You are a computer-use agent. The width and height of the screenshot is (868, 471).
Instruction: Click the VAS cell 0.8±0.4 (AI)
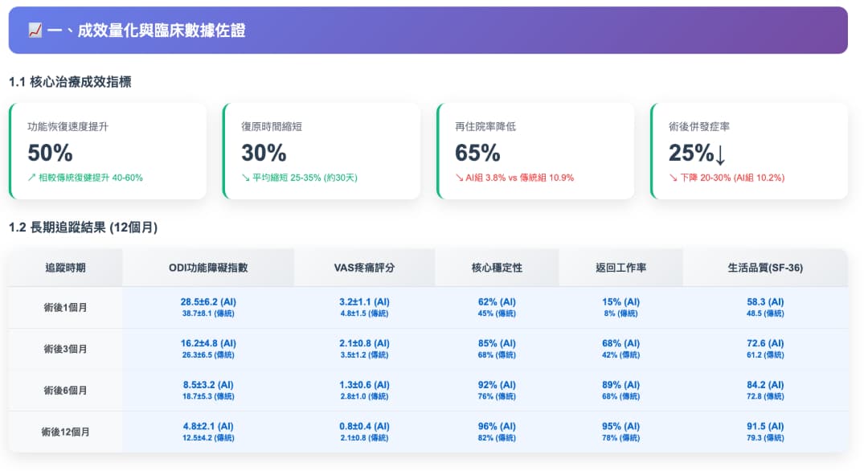click(x=364, y=427)
